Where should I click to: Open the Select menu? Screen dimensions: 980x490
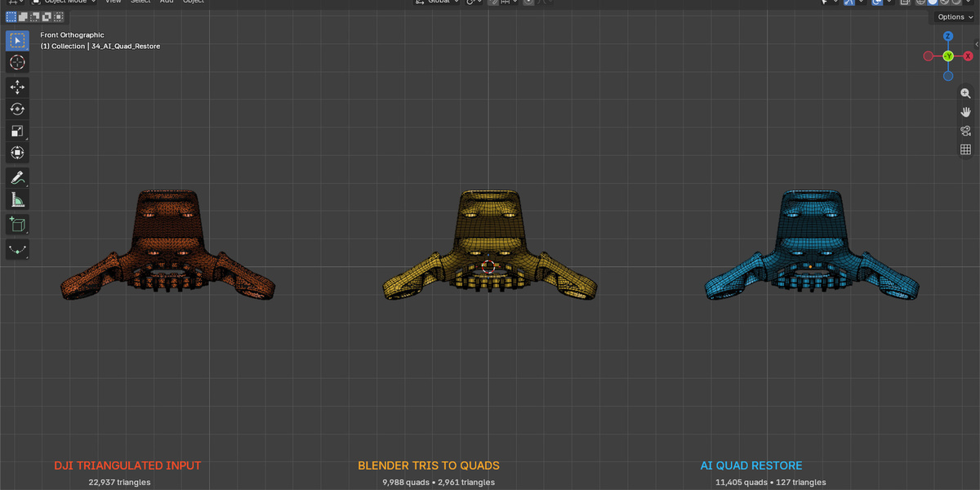pos(140,2)
